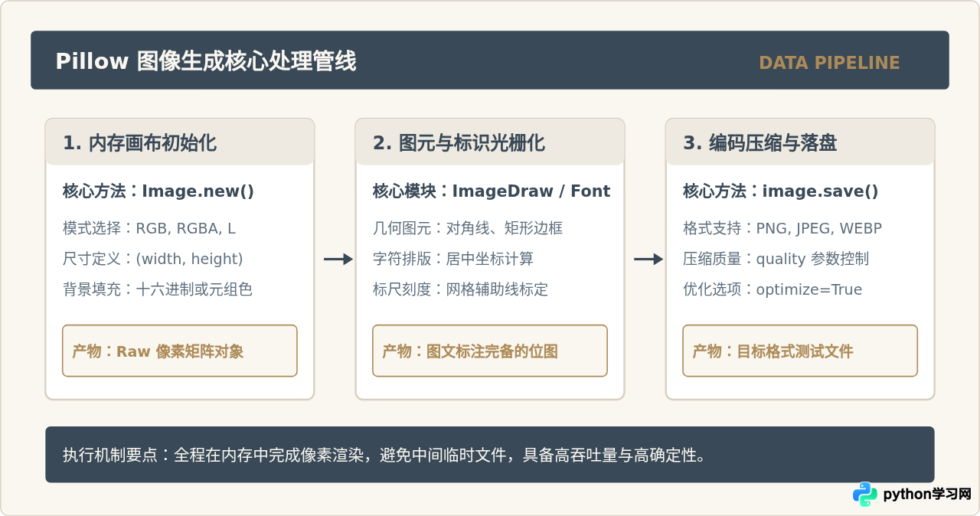The width and height of the screenshot is (980, 516).
Task: Click '核心模块：ImageDraw / Font' text
Action: click(x=492, y=191)
